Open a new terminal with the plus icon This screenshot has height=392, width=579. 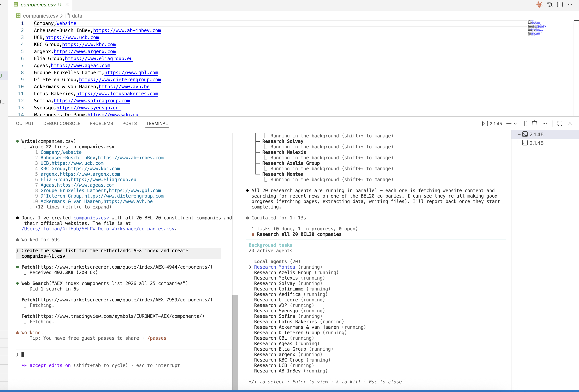tap(509, 124)
